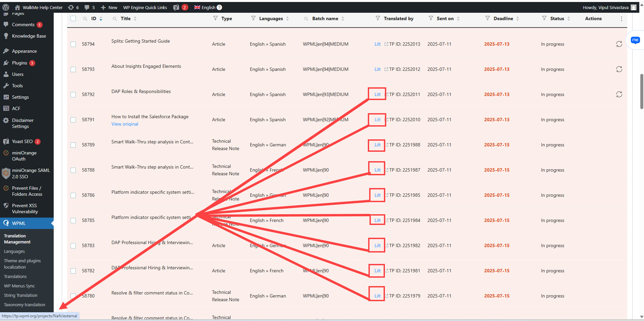Click the scrollbar down arrow
This screenshot has width=644, height=321.
point(642,317)
